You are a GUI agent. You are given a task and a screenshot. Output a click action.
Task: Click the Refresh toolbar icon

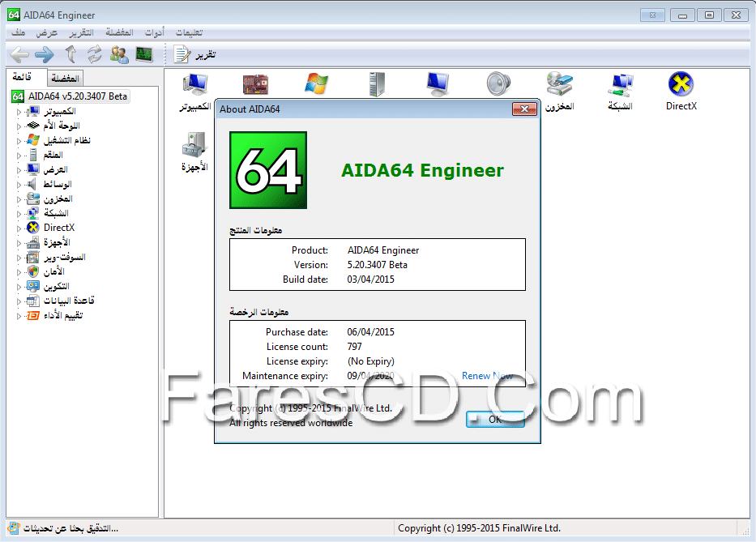95,54
